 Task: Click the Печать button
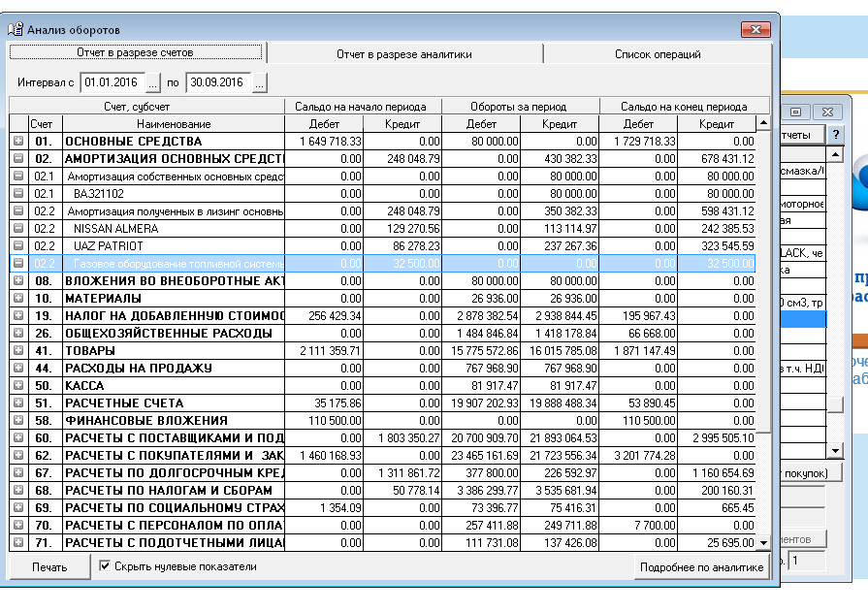click(x=49, y=567)
